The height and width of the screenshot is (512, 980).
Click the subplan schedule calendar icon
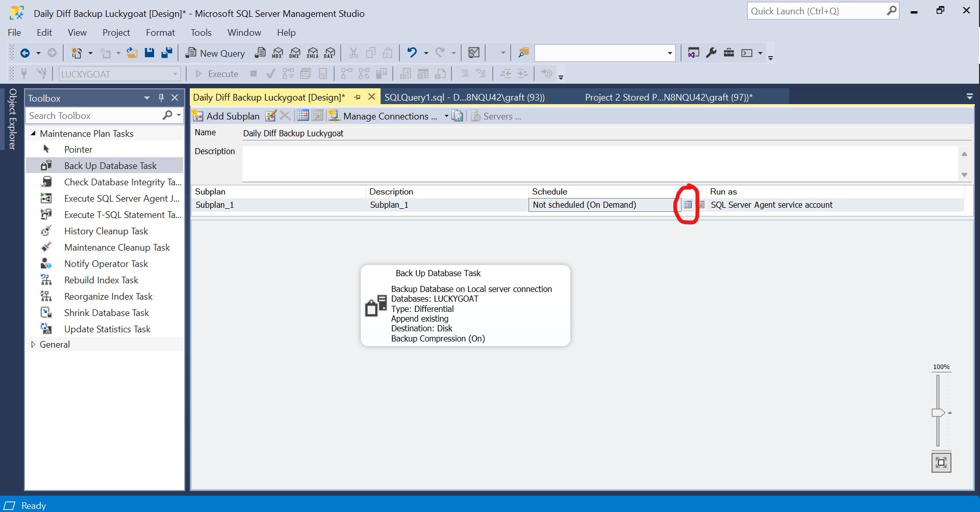688,205
